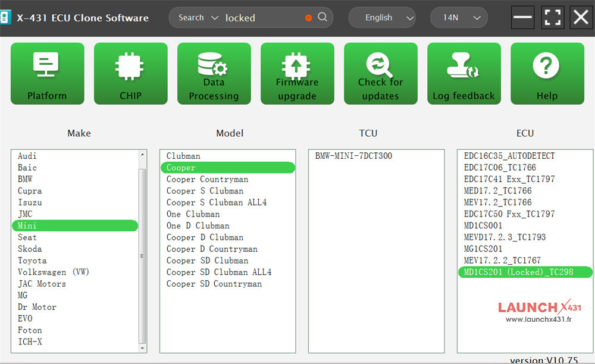
Task: Select the highlighted Cooper model
Action: pyautogui.click(x=228, y=168)
